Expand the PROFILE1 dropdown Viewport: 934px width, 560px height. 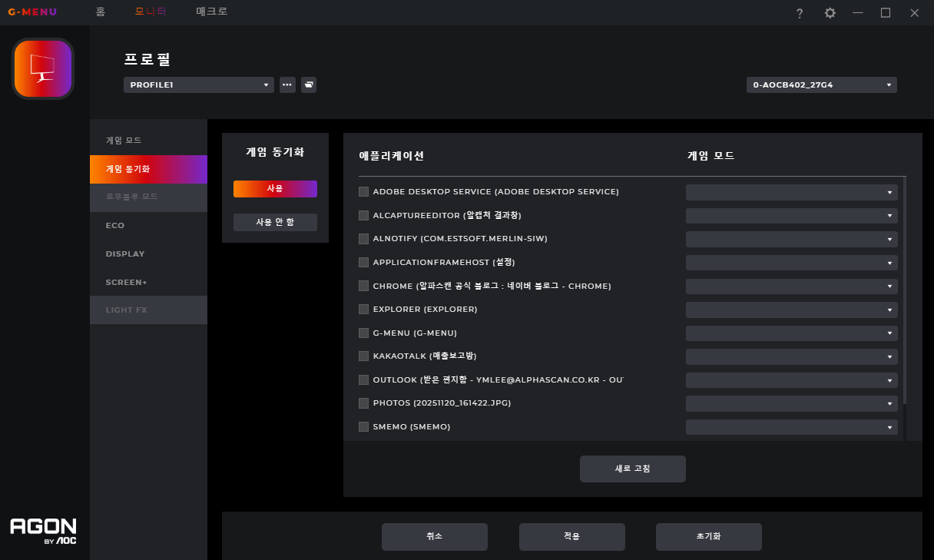coord(198,84)
